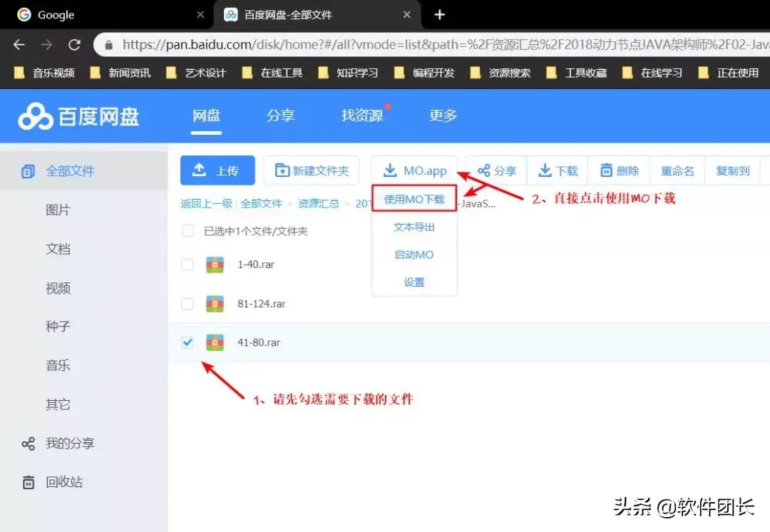Screen dimensions: 770x532
Task: Check the 1-40.rar checkbox
Action: point(187,264)
